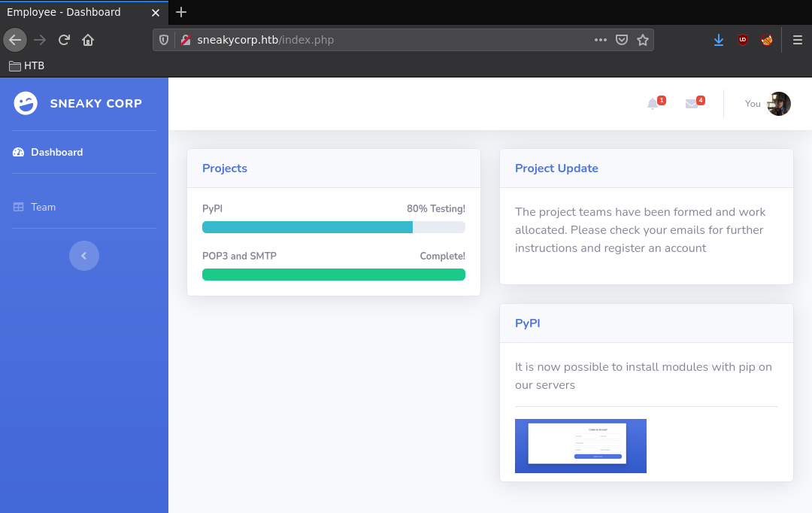Click the notification bell icon

pos(653,105)
